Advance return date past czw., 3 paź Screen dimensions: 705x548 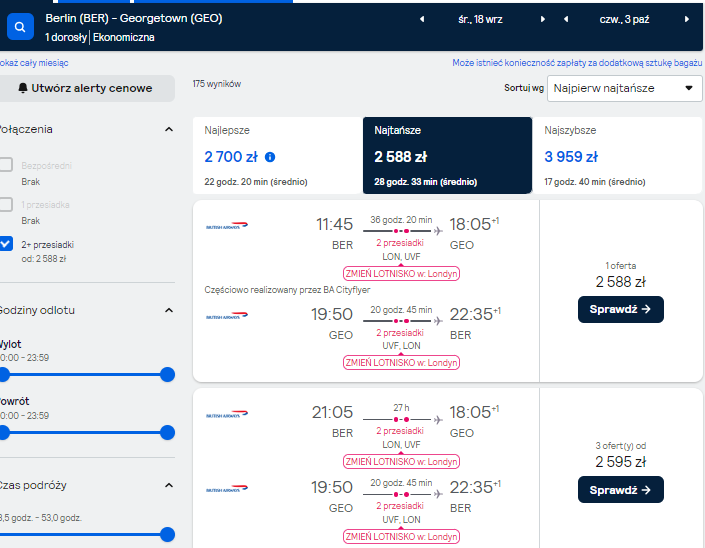[x=687, y=19]
